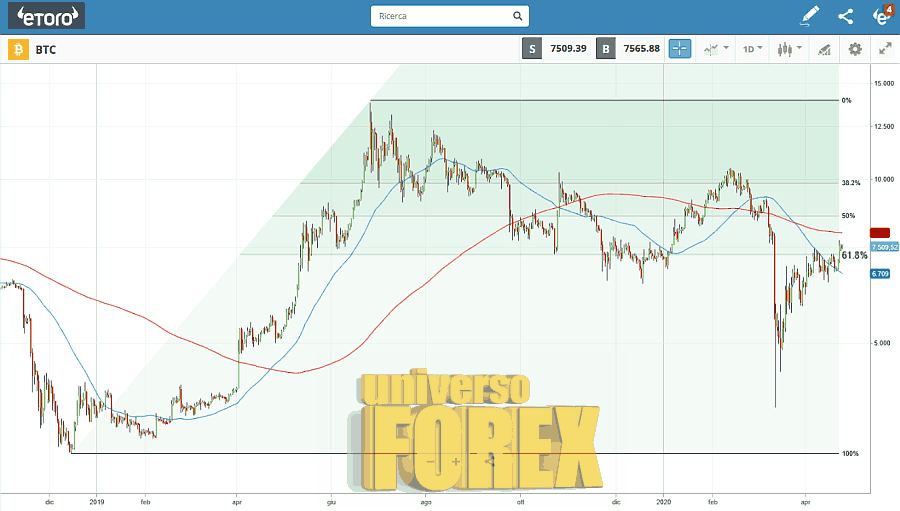Viewport: 900px width, 511px height.
Task: Open the pencil drawing tool
Action: 810,16
